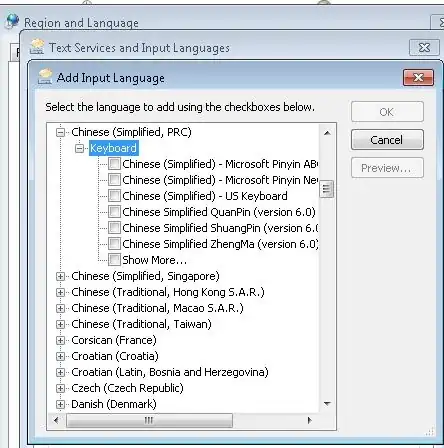Expand Corsican (France) node
This screenshot has width=444, height=448.
coord(60,340)
